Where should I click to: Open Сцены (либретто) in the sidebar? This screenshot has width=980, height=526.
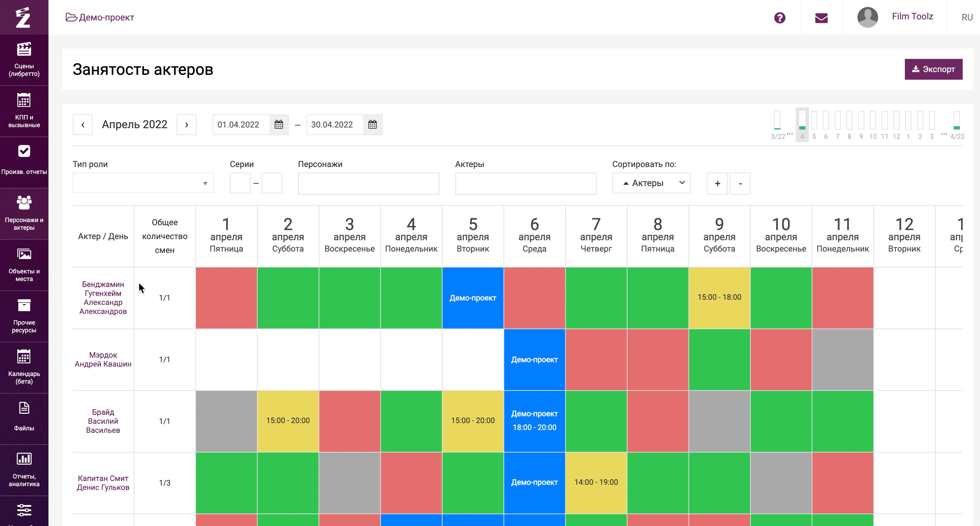[x=24, y=60]
